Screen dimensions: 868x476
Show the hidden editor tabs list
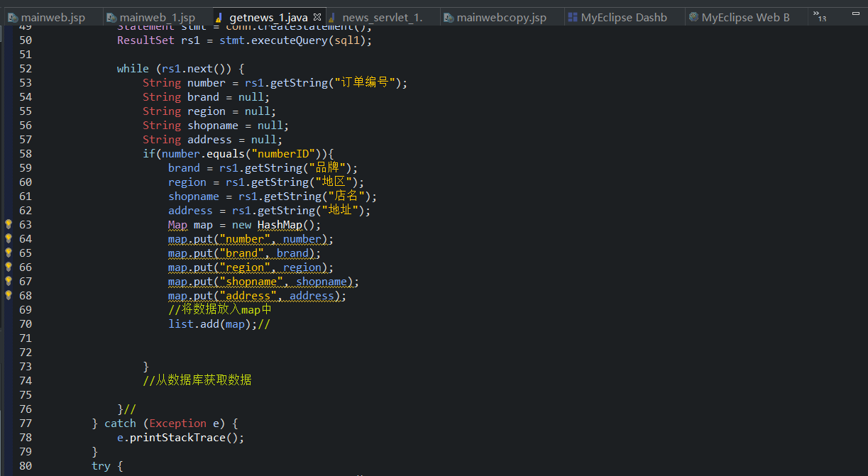(819, 16)
